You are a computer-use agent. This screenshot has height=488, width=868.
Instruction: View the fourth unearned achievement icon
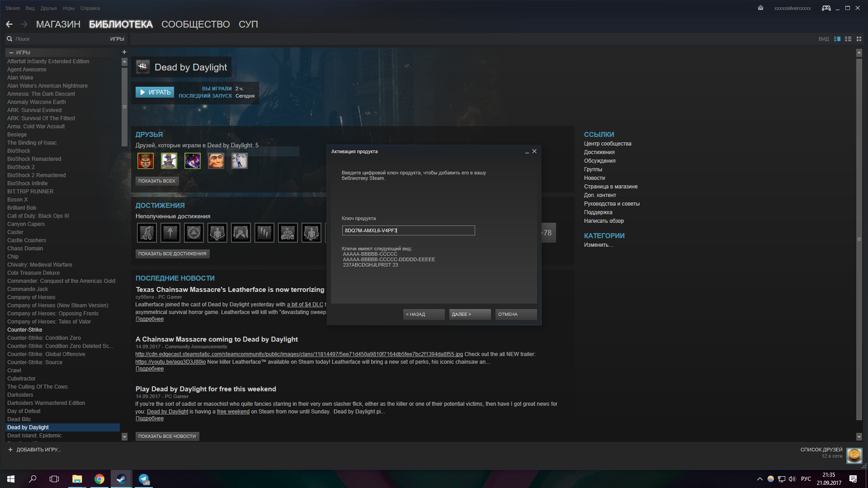pyautogui.click(x=217, y=233)
